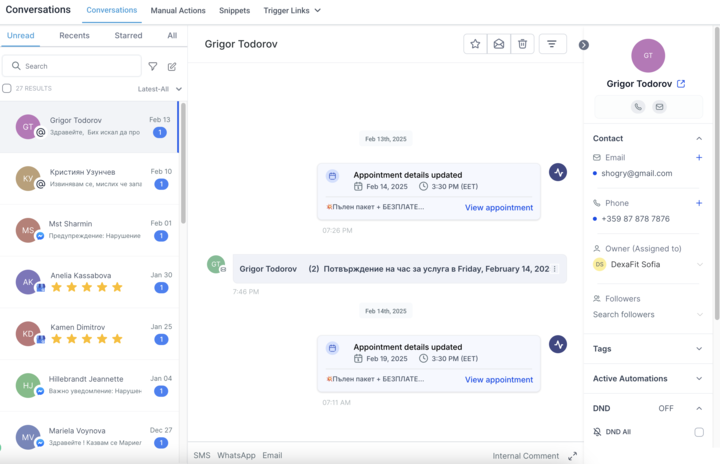Star the Grigor Todorov conversation
Image resolution: width=720 pixels, height=464 pixels.
coord(476,44)
